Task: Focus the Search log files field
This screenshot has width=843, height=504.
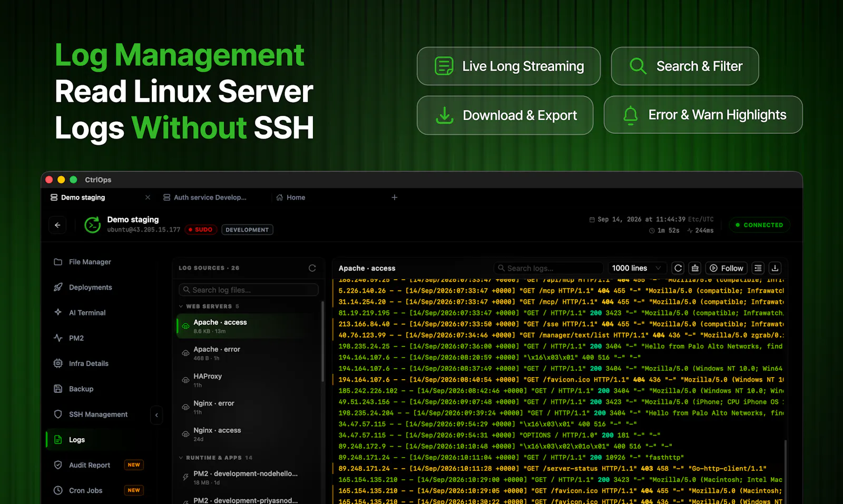Action: pos(249,290)
